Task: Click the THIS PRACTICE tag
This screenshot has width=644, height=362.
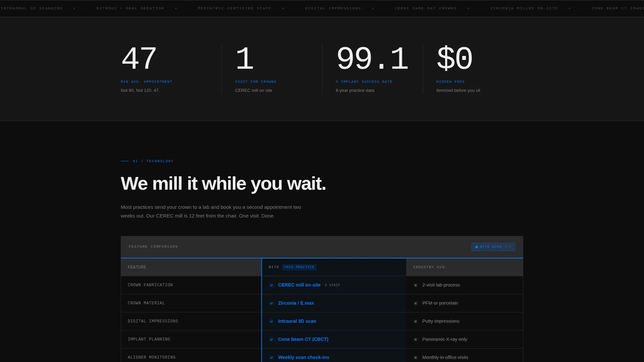Action: point(299,267)
